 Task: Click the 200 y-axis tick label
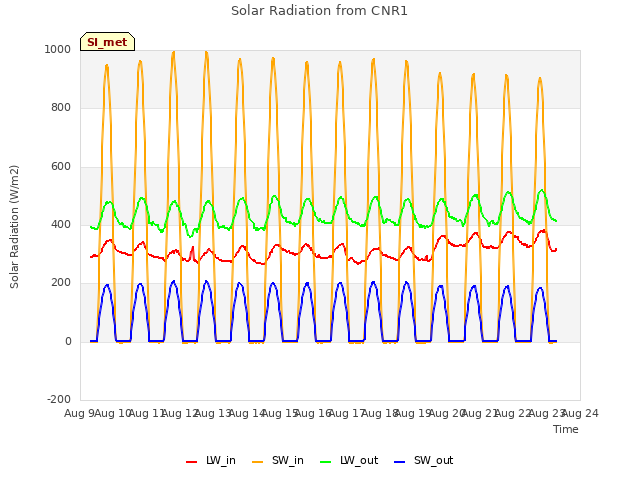(61, 282)
